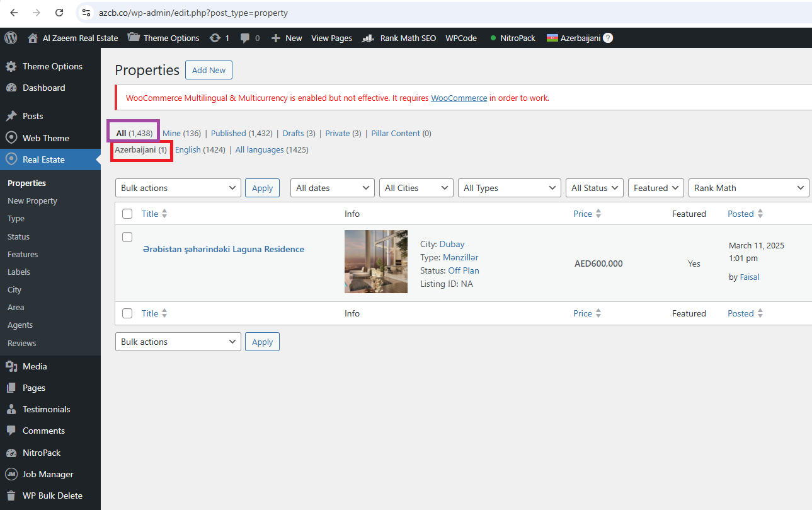The width and height of the screenshot is (812, 510).
Task: Click the browser reload icon
Action: click(59, 13)
